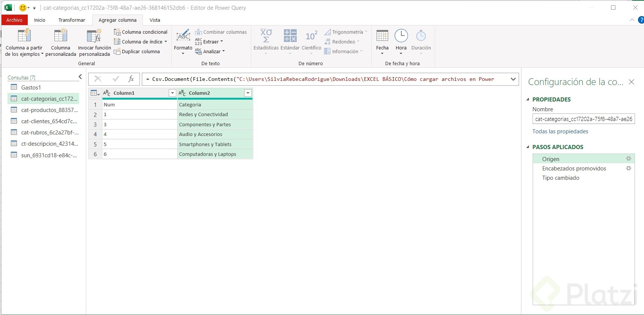Collapse the Consultas pane
The image size is (644, 315).
point(80,77)
